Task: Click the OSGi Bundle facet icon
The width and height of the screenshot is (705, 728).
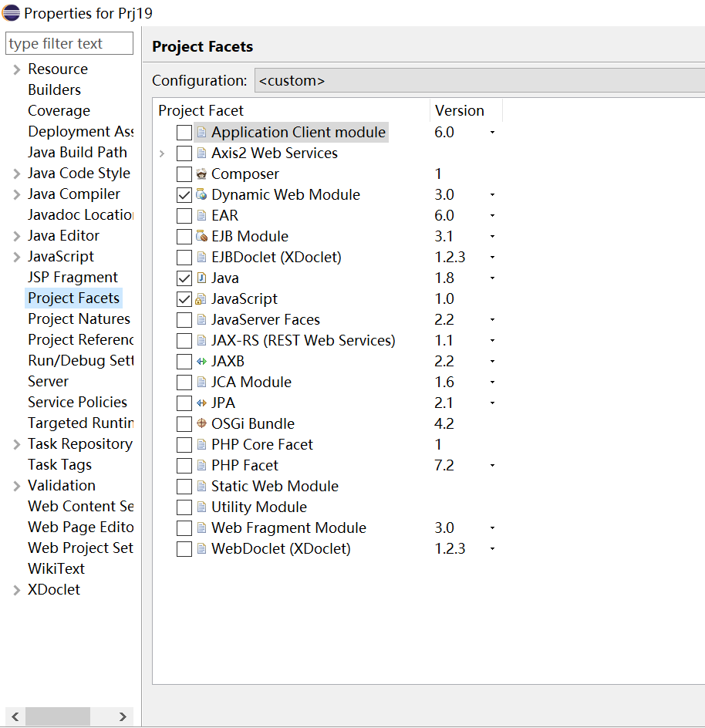Action: (x=201, y=423)
